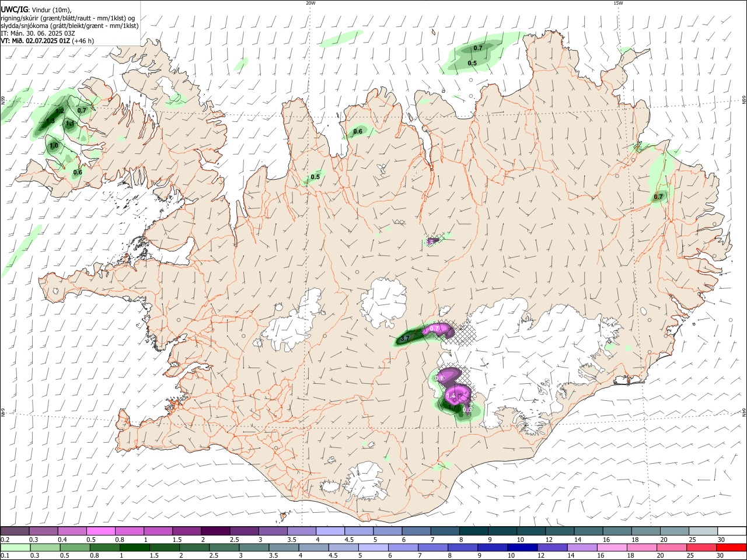Click the darkest purple snow swatch starting at 2
This screenshot has height=560, width=747.
click(215, 531)
